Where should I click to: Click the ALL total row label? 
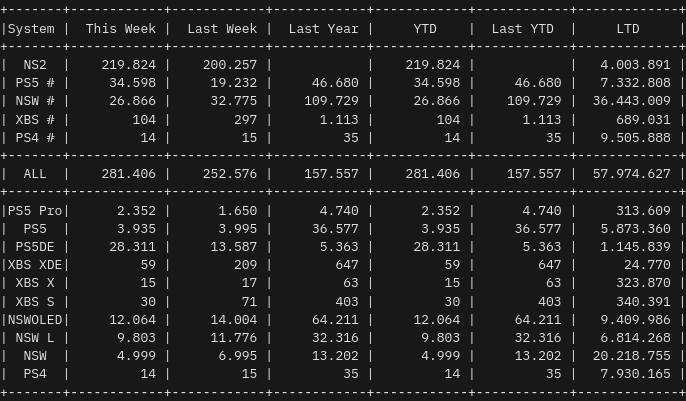pyautogui.click(x=35, y=174)
